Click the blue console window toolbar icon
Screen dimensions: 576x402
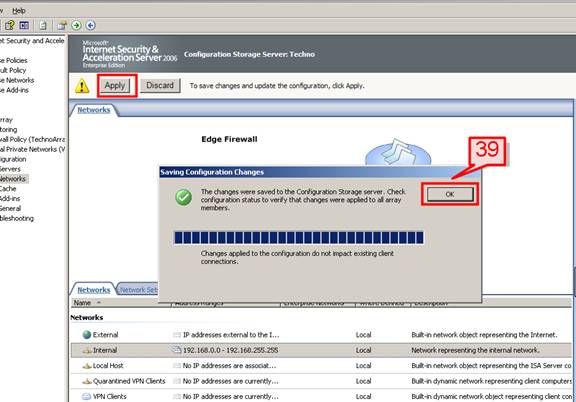click(24, 25)
